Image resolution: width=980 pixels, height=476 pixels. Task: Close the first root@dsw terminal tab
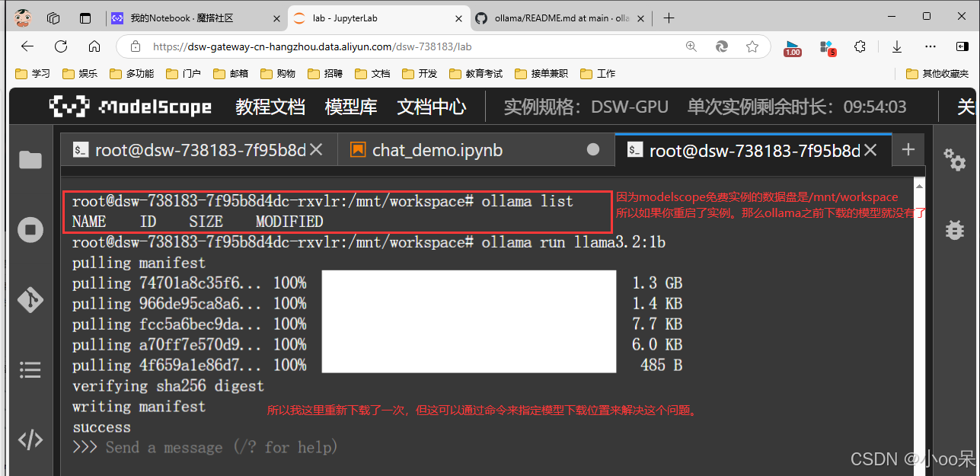click(x=318, y=150)
